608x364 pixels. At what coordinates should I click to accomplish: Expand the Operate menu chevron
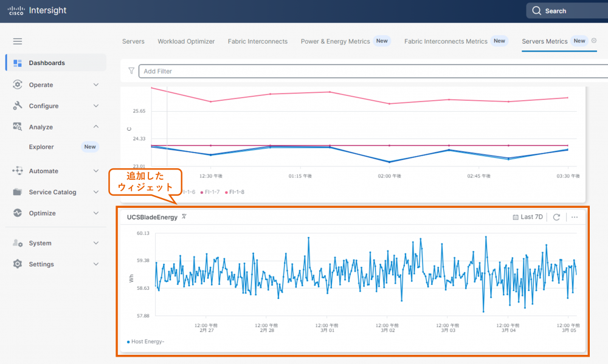(96, 84)
